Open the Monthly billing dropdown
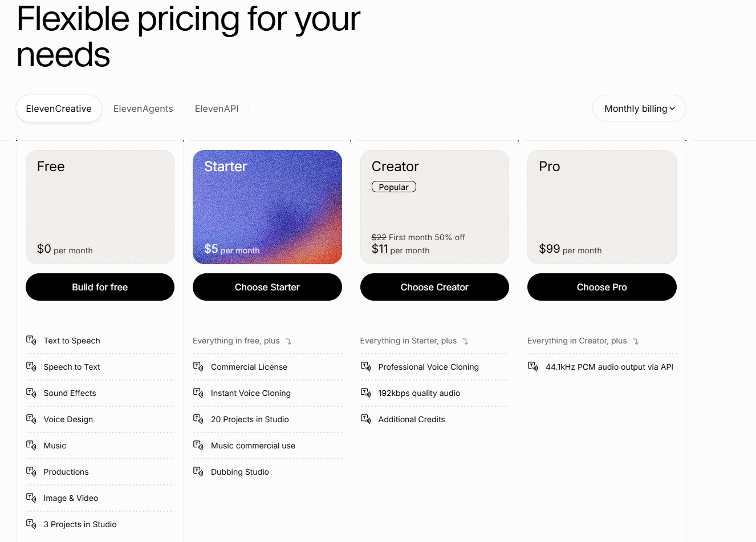 point(639,108)
